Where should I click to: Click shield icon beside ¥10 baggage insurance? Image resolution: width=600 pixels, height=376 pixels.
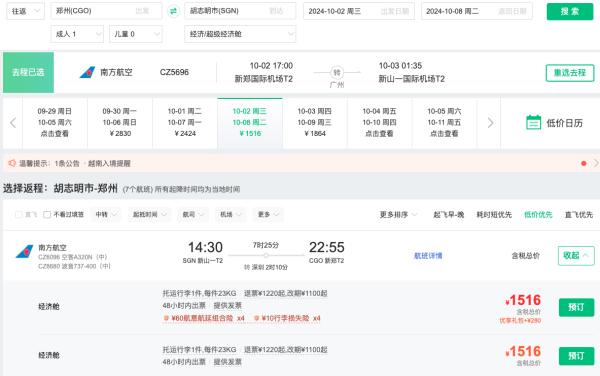256,318
